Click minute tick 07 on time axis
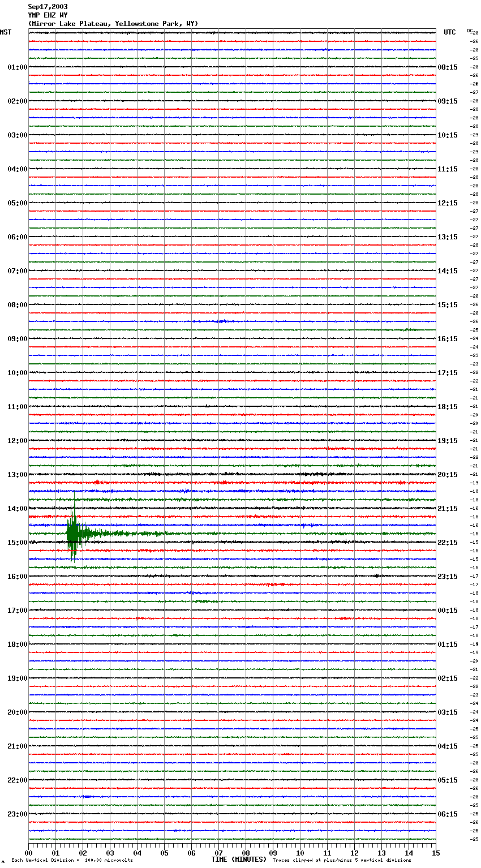 pyautogui.click(x=218, y=853)
